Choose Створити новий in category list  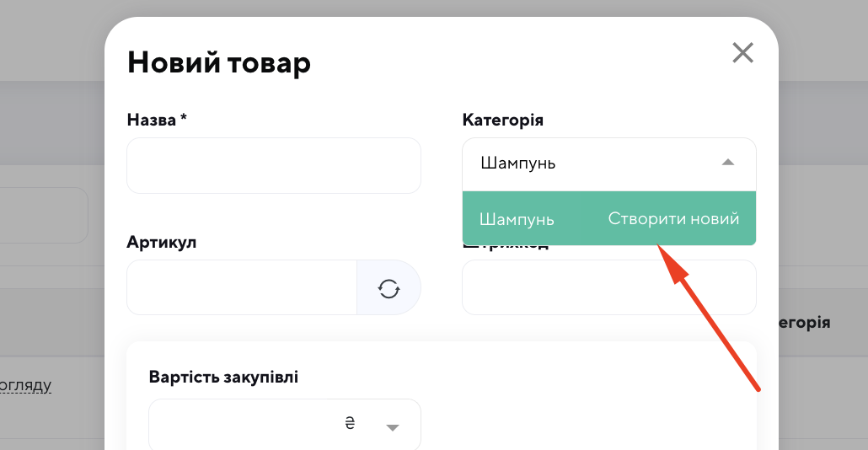click(673, 219)
